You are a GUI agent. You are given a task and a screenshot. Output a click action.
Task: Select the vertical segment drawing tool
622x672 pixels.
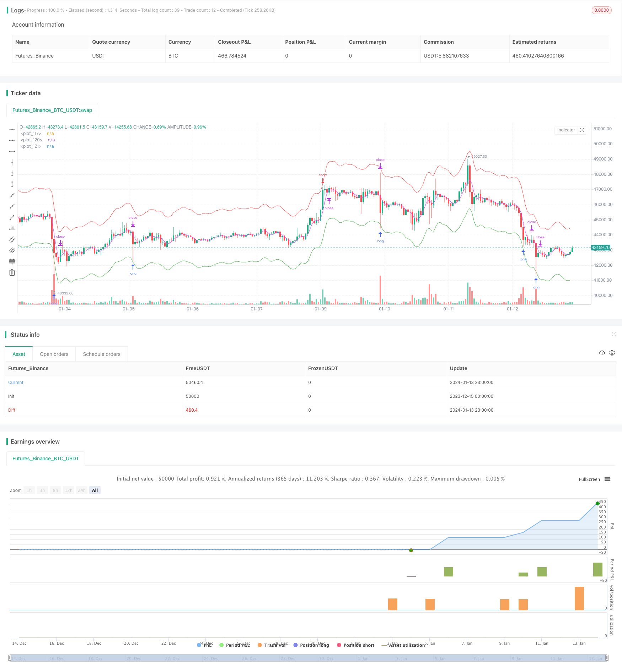12,184
